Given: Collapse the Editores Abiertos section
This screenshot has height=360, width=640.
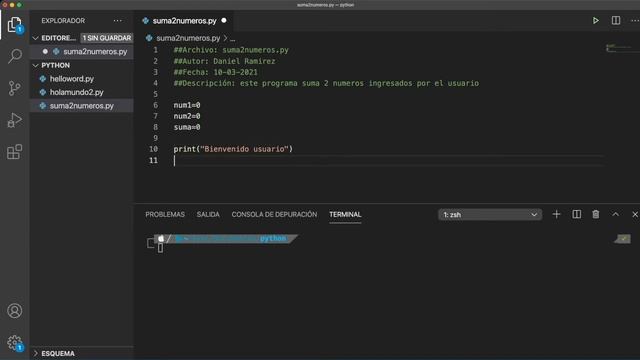Looking at the screenshot, I should pyautogui.click(x=36, y=38).
